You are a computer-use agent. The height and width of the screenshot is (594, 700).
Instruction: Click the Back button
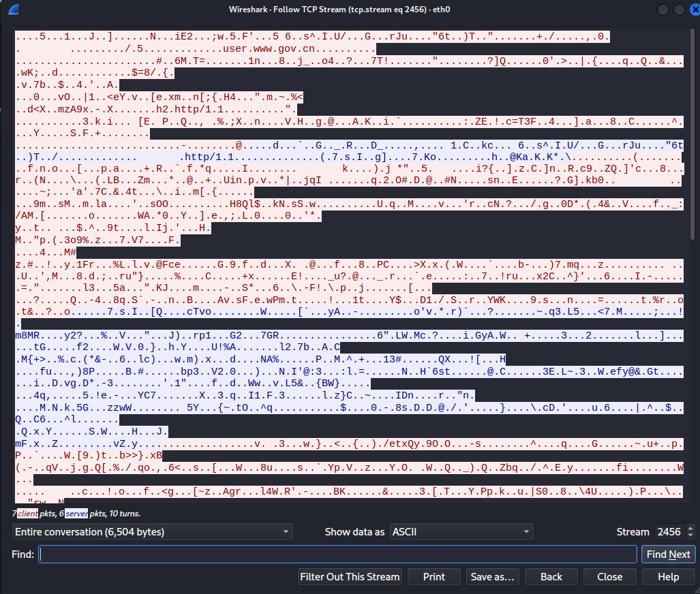pos(551,576)
